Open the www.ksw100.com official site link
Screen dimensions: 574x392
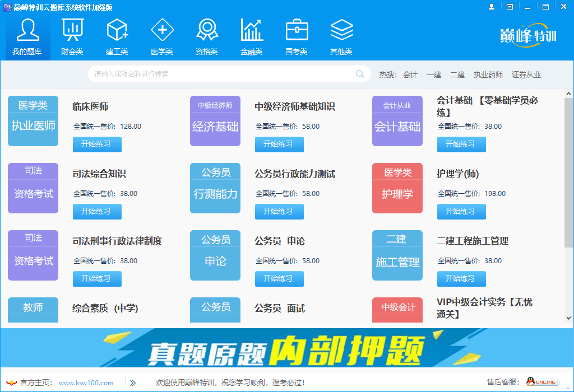coord(86,383)
